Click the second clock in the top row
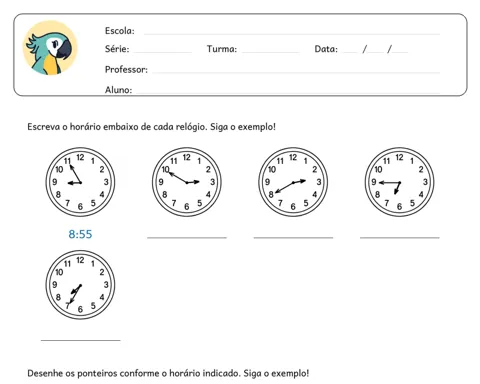 pos(187,182)
